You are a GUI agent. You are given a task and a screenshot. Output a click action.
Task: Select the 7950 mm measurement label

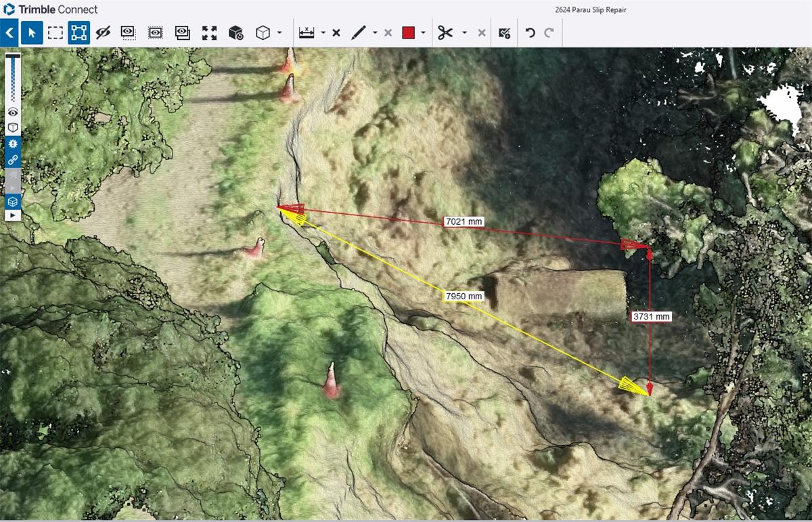(464, 296)
